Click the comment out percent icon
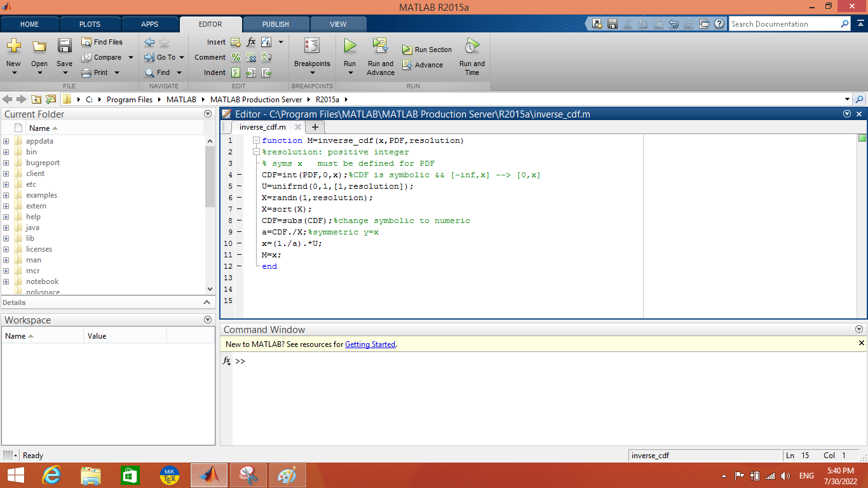868x488 pixels. click(x=236, y=57)
